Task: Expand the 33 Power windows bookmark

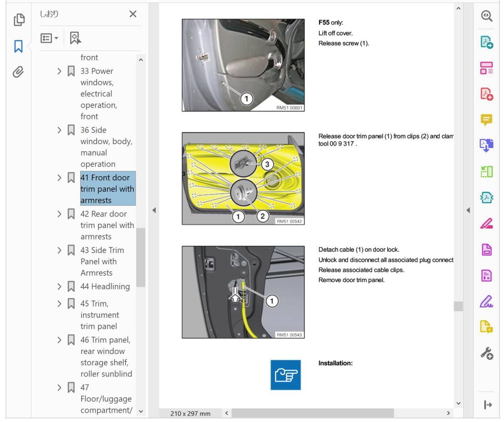Action: click(x=59, y=71)
